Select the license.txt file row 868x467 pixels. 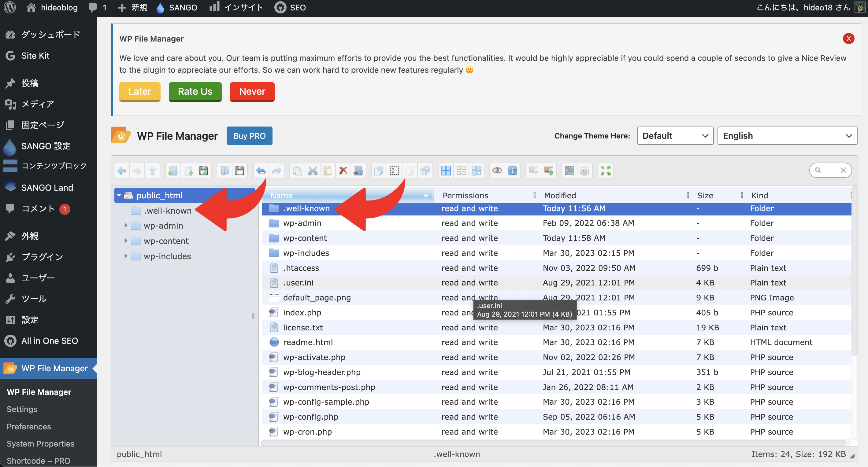click(556, 327)
